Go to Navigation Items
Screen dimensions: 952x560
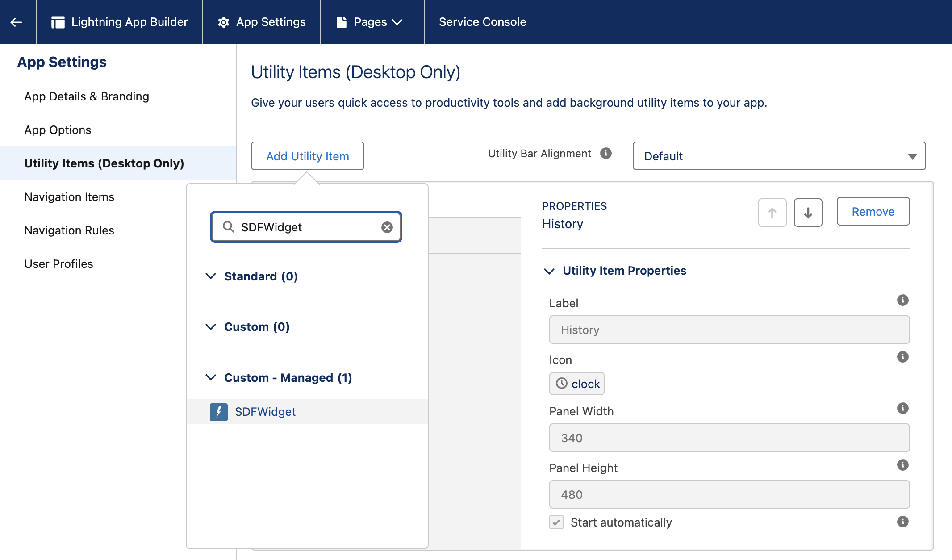[x=69, y=197]
